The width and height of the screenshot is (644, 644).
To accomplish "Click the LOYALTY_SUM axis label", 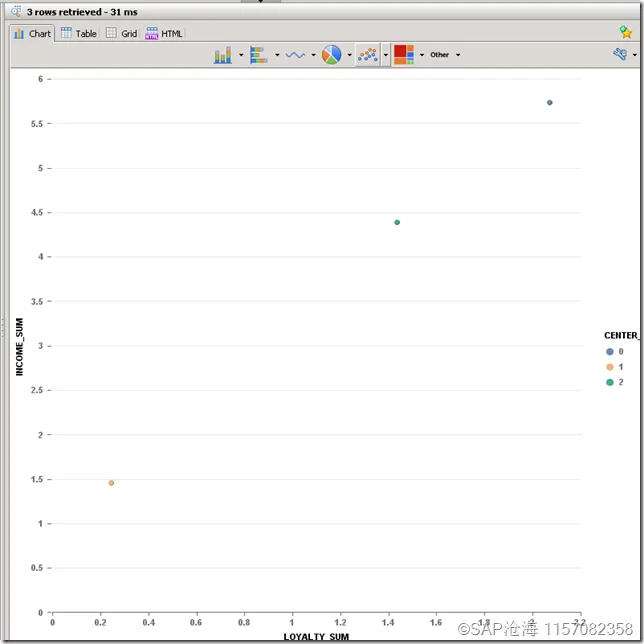I will click(x=316, y=637).
